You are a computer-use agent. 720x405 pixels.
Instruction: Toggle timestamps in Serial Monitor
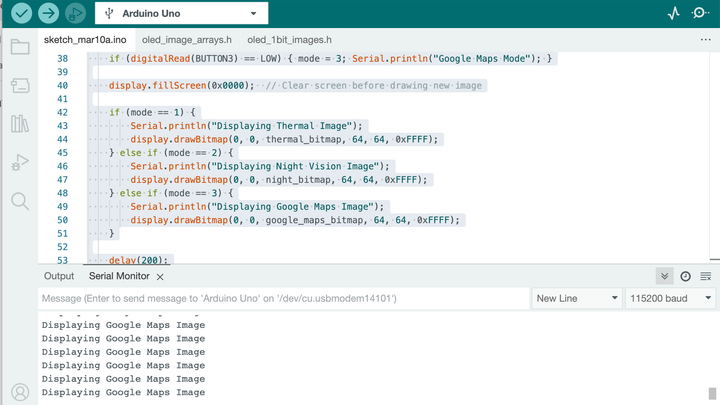point(685,276)
